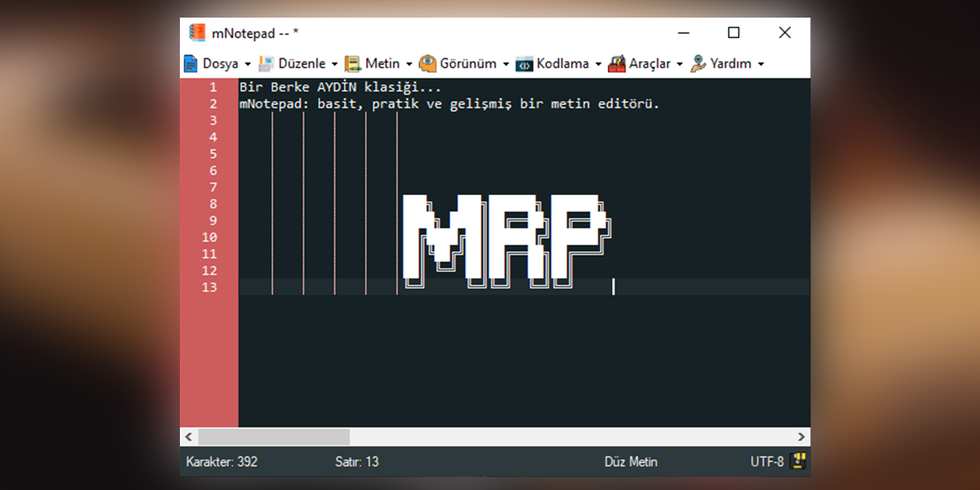Click the Yardım helping-hand icon
This screenshot has height=490, width=980.
point(696,64)
